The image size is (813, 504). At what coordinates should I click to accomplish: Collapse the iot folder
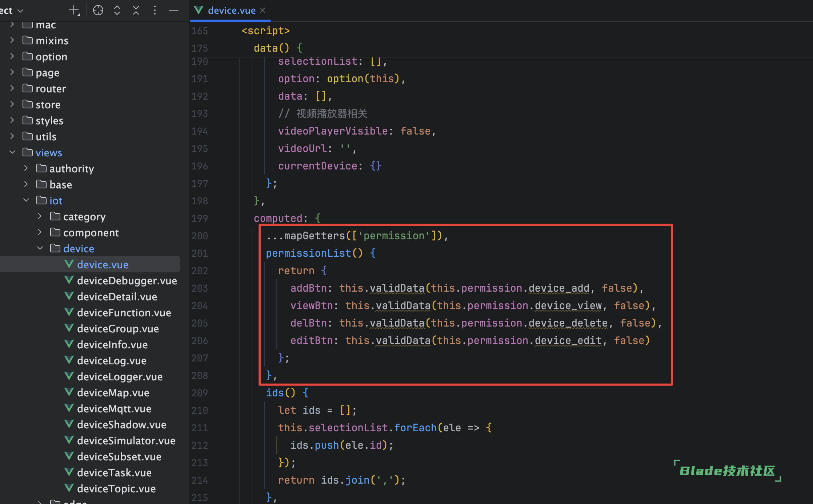(x=26, y=200)
